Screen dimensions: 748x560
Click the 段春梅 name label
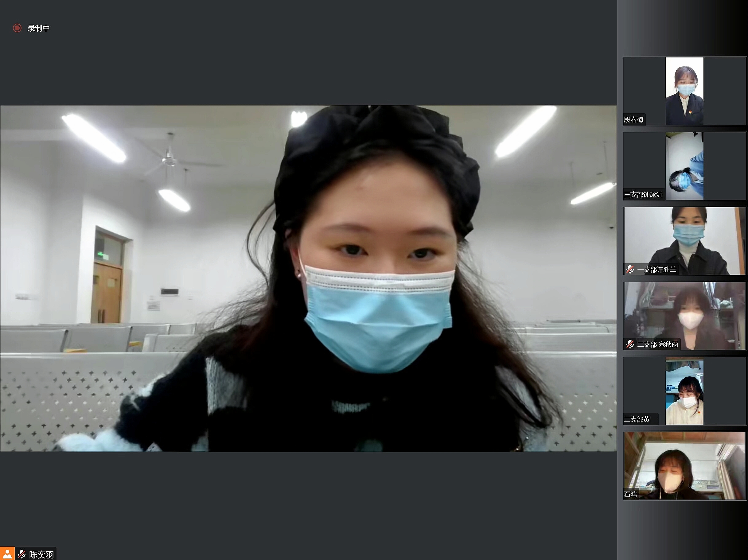tap(634, 120)
